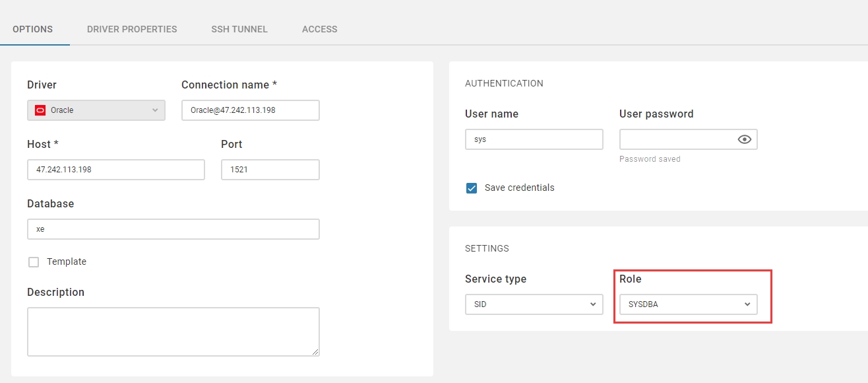Uncheck the Save credentials checkbox

pos(472,188)
